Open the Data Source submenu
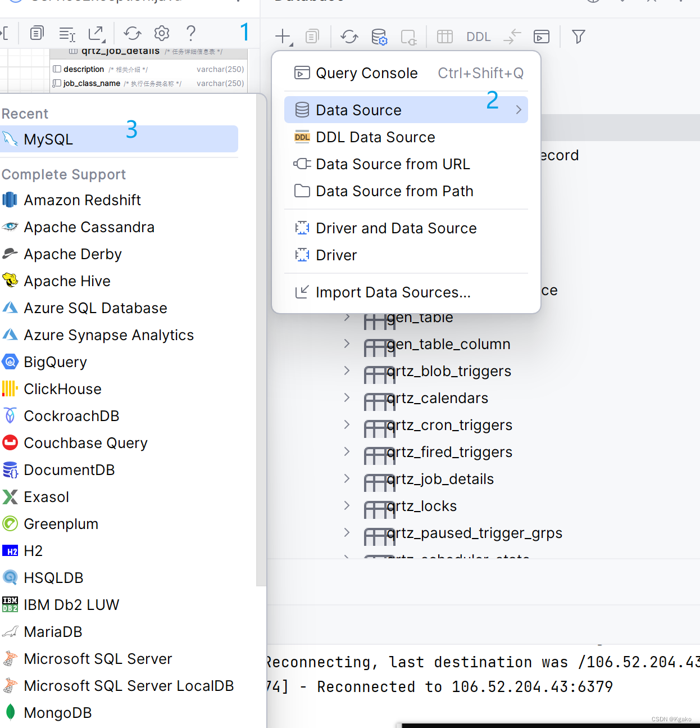Image resolution: width=700 pixels, height=728 pixels. click(406, 110)
